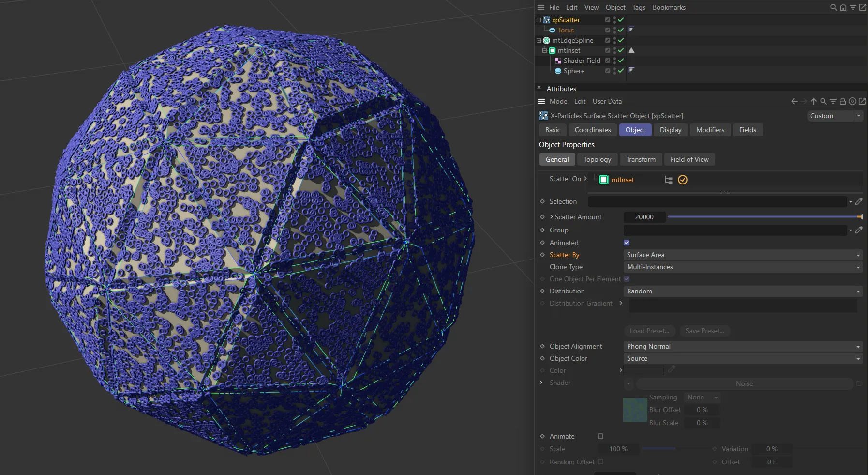Switch to the Topology tab
868x475 pixels.
click(597, 159)
